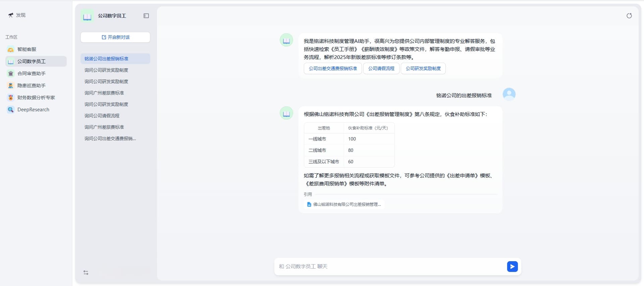Click the user message 铭诺公司的出差报销标准
Viewport: 644px width, 286px height.
[464, 96]
